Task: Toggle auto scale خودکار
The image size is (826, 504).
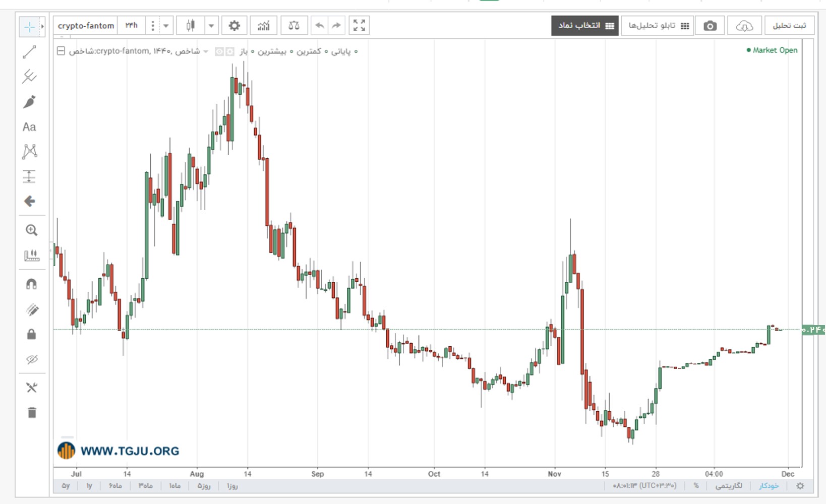Action: (x=769, y=486)
